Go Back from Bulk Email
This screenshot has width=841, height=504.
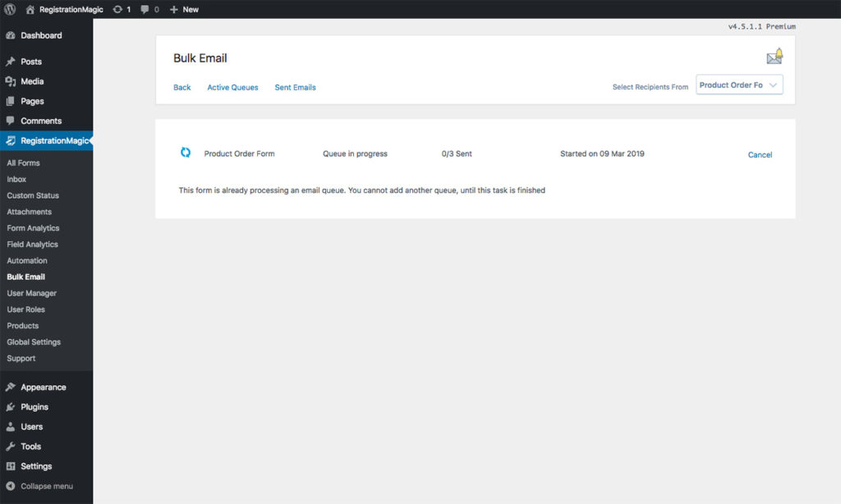pyautogui.click(x=182, y=88)
